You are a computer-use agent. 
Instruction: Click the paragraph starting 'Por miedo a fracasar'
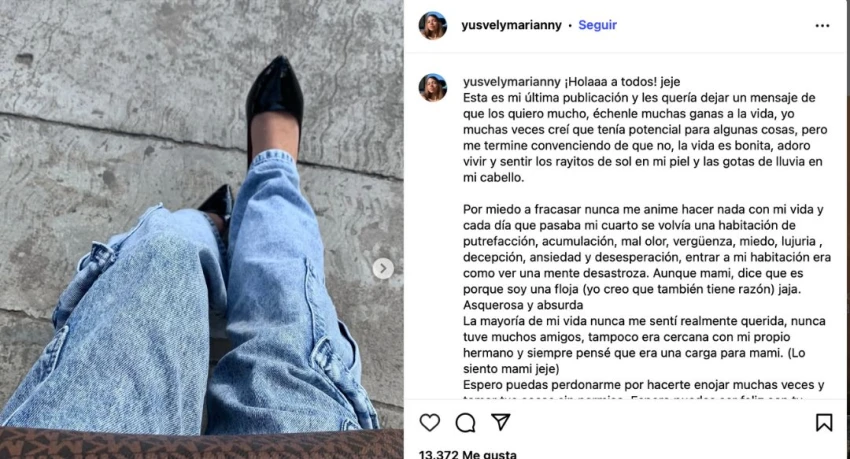[x=647, y=249]
